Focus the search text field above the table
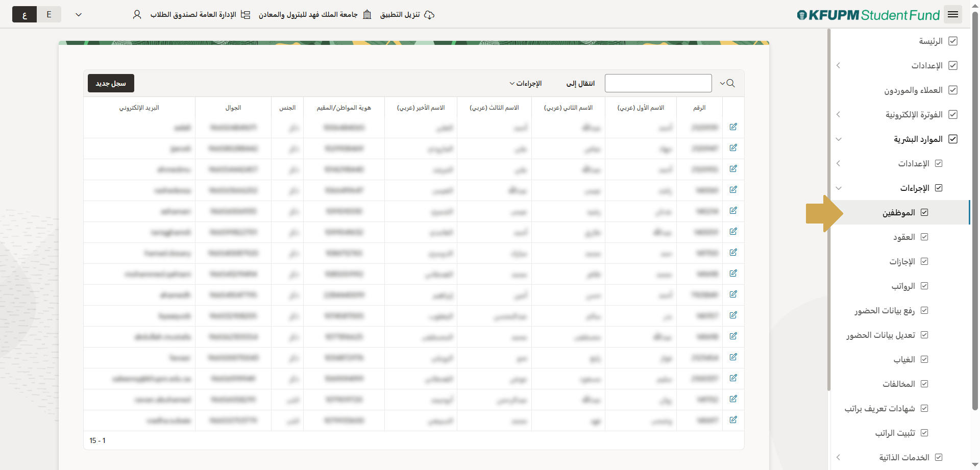 coord(658,83)
